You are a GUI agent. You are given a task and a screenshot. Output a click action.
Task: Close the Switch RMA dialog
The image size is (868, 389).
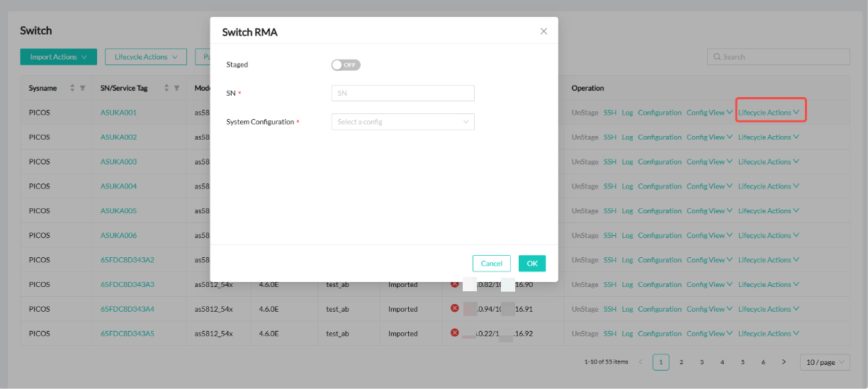(543, 31)
